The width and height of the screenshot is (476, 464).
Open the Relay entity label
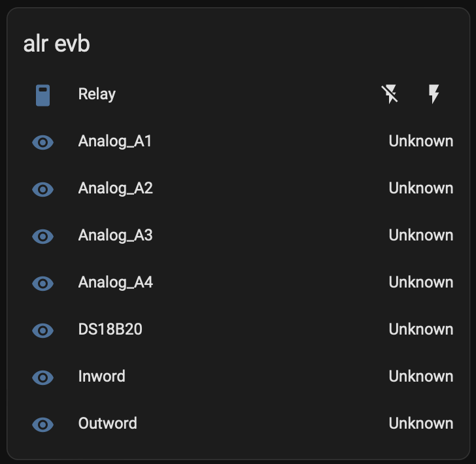coord(97,94)
